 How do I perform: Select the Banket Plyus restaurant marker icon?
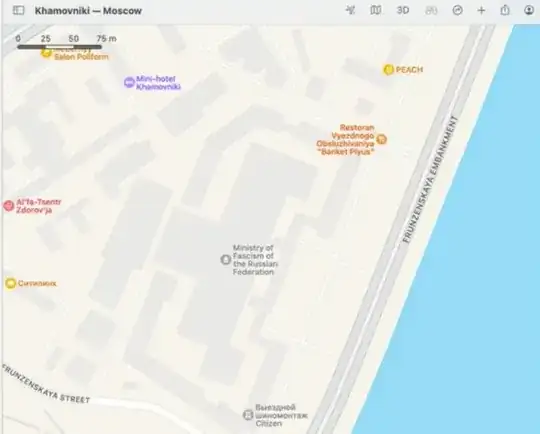point(381,140)
